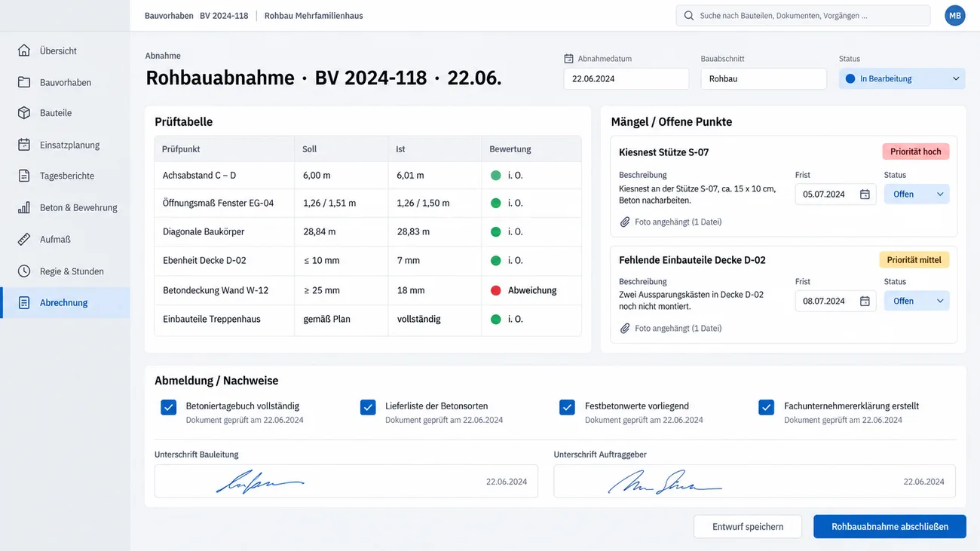Click the Priorität hoch badge
This screenshot has width=980, height=551.
915,152
